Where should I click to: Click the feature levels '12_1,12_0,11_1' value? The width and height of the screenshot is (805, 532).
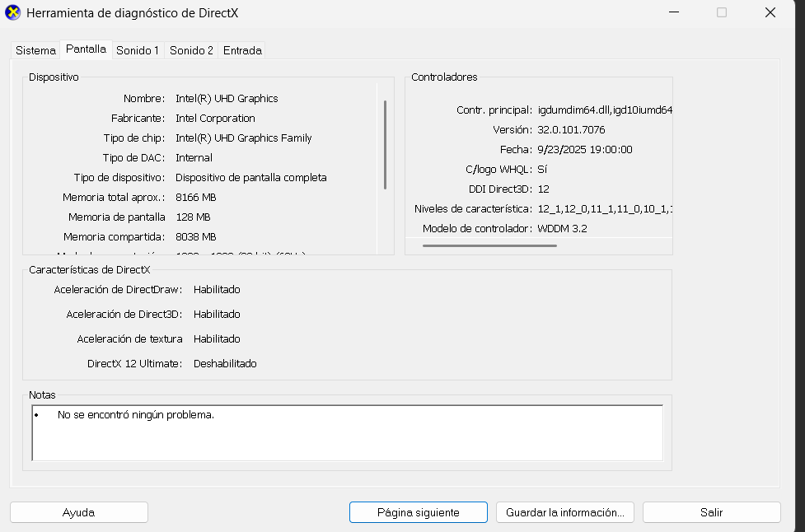coord(605,209)
